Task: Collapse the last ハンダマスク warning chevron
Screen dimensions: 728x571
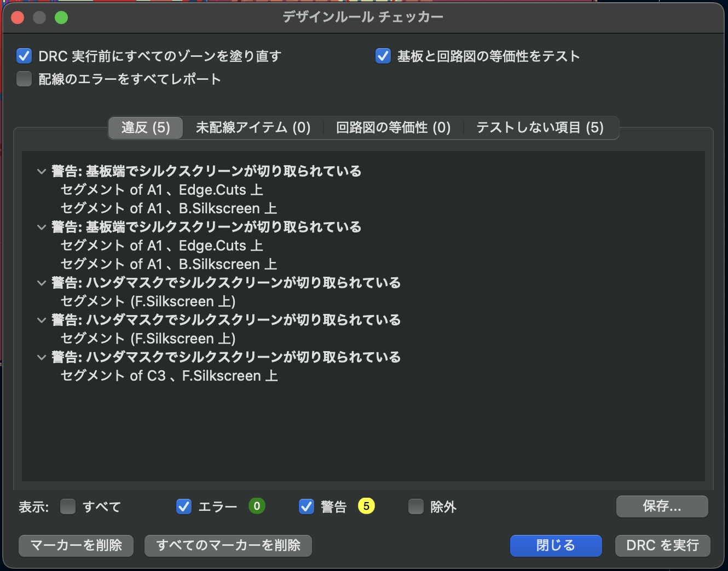Action: (42, 357)
